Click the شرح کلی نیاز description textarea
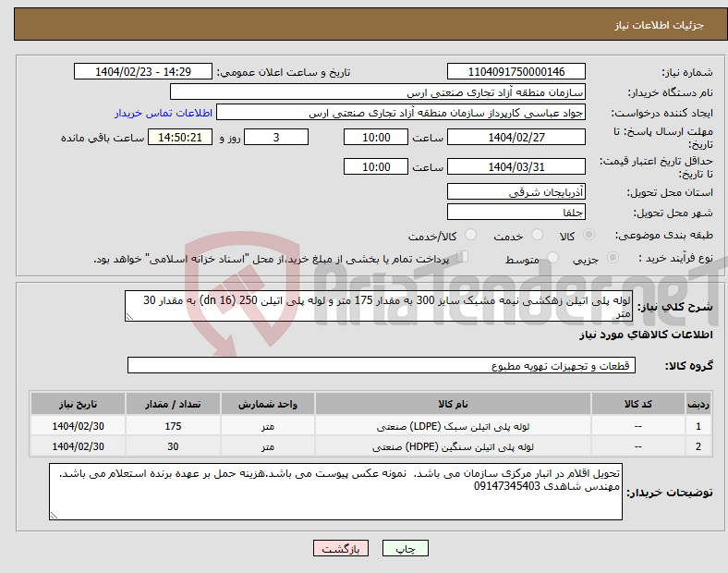This screenshot has height=573, width=728. (x=379, y=306)
